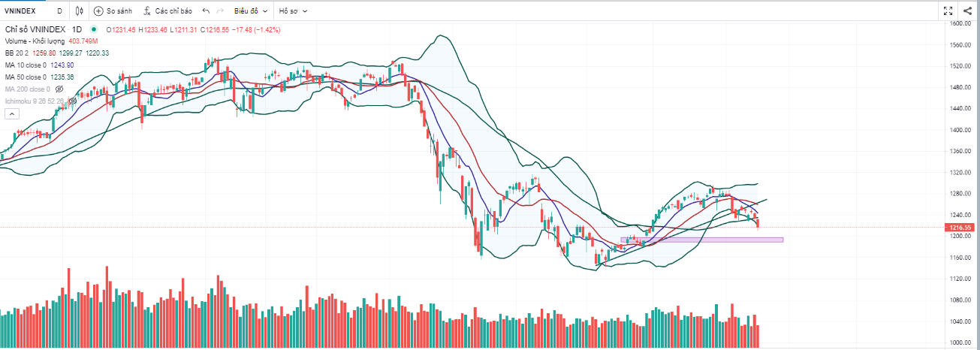Expand the Hồ sơ dropdown menu
Image resolution: width=980 pixels, height=350 pixels.
pyautogui.click(x=294, y=11)
